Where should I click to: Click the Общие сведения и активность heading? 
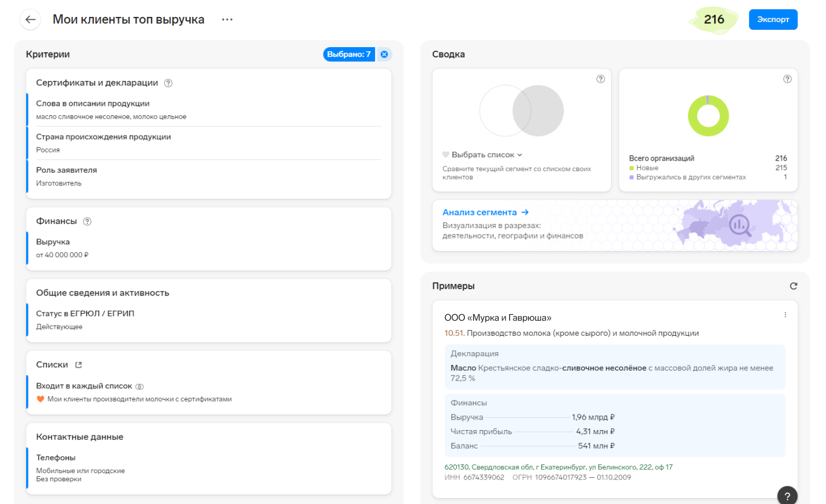coord(103,293)
